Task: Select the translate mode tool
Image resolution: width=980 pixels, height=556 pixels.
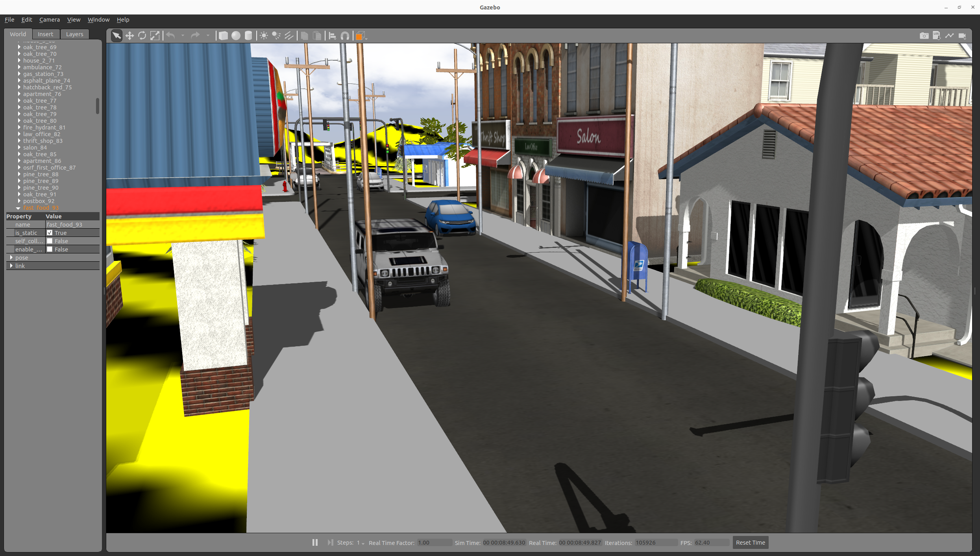Action: pos(129,36)
